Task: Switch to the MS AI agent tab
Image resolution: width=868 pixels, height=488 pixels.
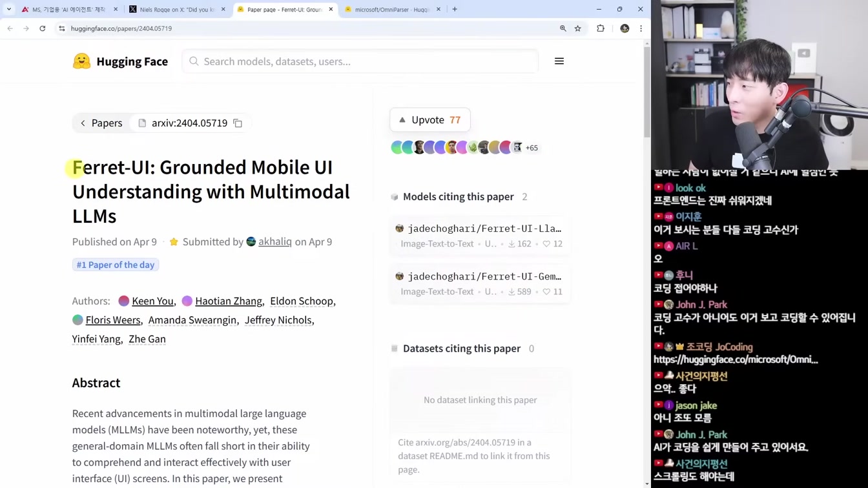Action: coord(69,10)
